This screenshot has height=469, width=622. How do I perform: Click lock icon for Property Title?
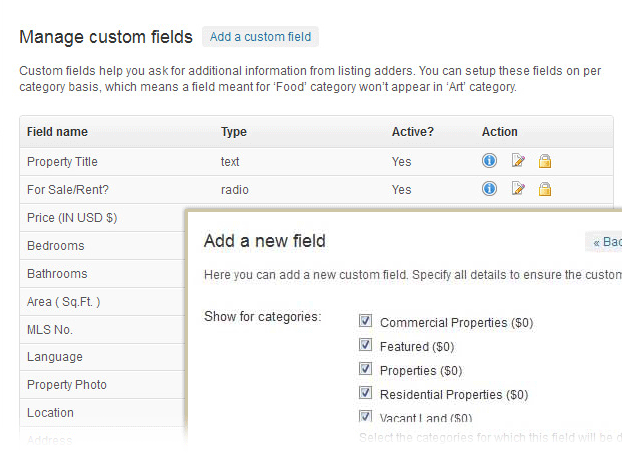point(545,161)
